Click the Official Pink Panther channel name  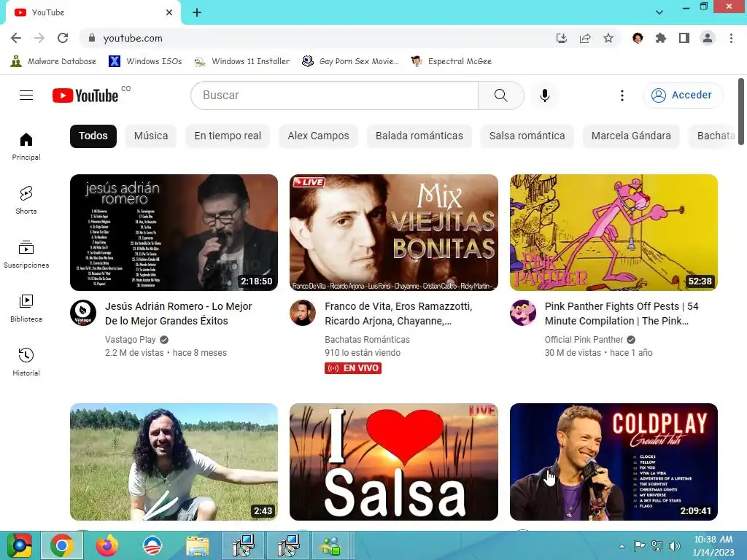coord(584,340)
